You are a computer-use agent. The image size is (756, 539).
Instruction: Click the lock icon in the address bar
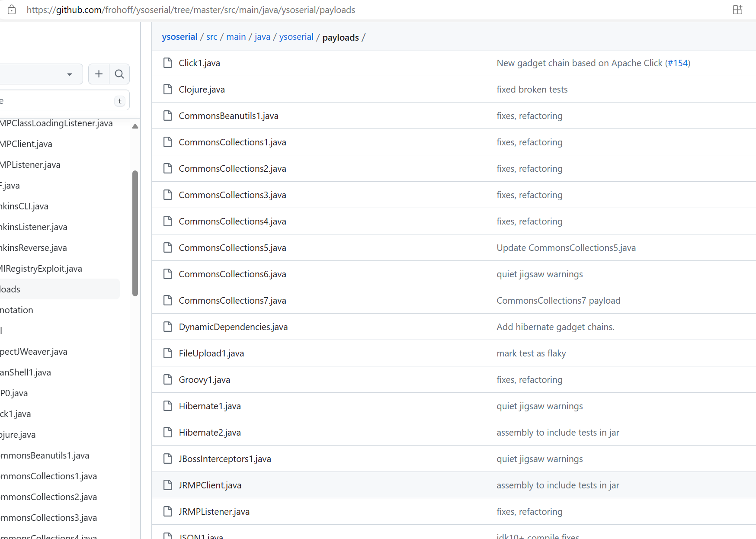pyautogui.click(x=12, y=10)
